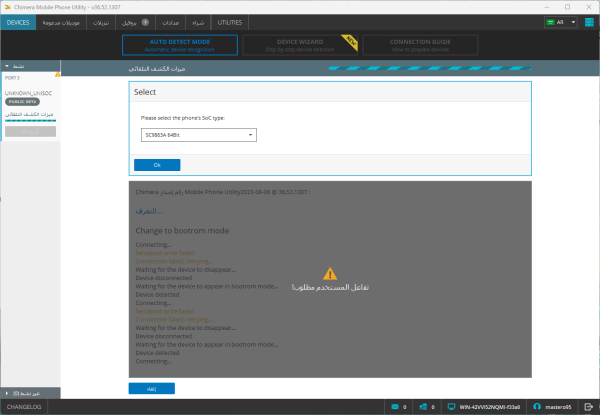Click the 'Change to bootrom mode' log heading

point(182,231)
